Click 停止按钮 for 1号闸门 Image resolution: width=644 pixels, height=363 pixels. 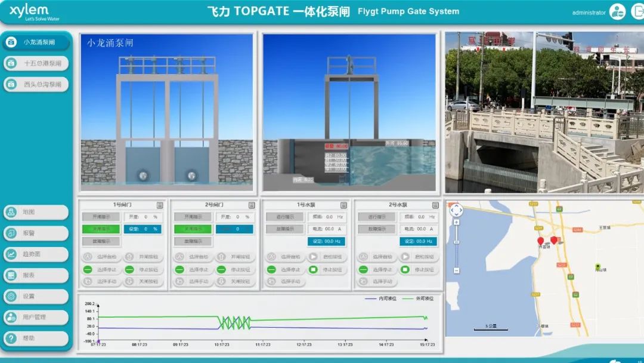click(x=144, y=270)
